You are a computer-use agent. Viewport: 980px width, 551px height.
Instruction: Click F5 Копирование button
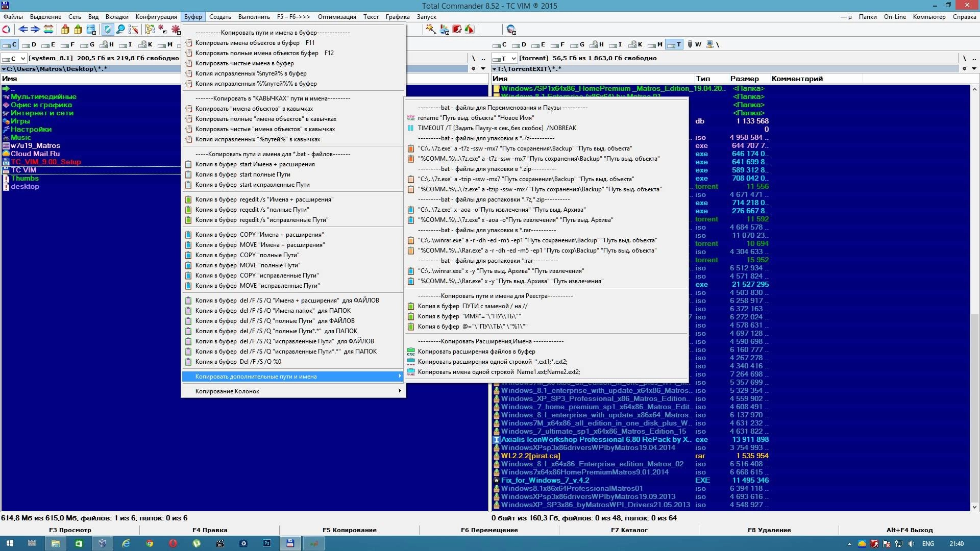pos(350,530)
